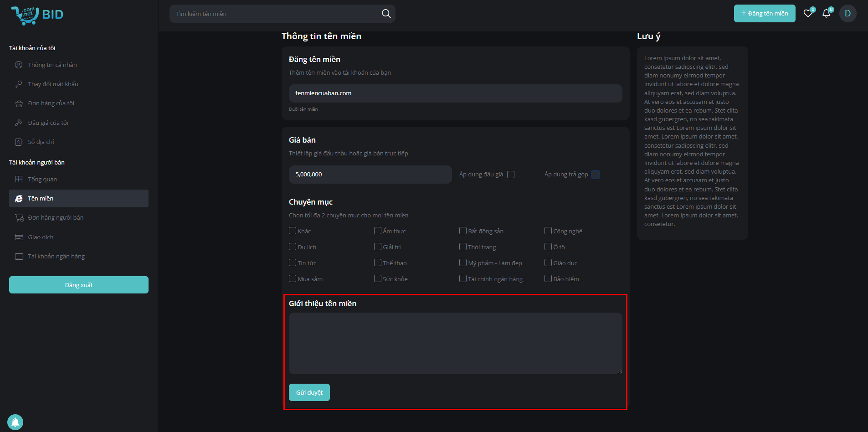The height and width of the screenshot is (432, 868).
Task: Click the Đấu giá của tôi gavel icon
Action: (x=19, y=123)
